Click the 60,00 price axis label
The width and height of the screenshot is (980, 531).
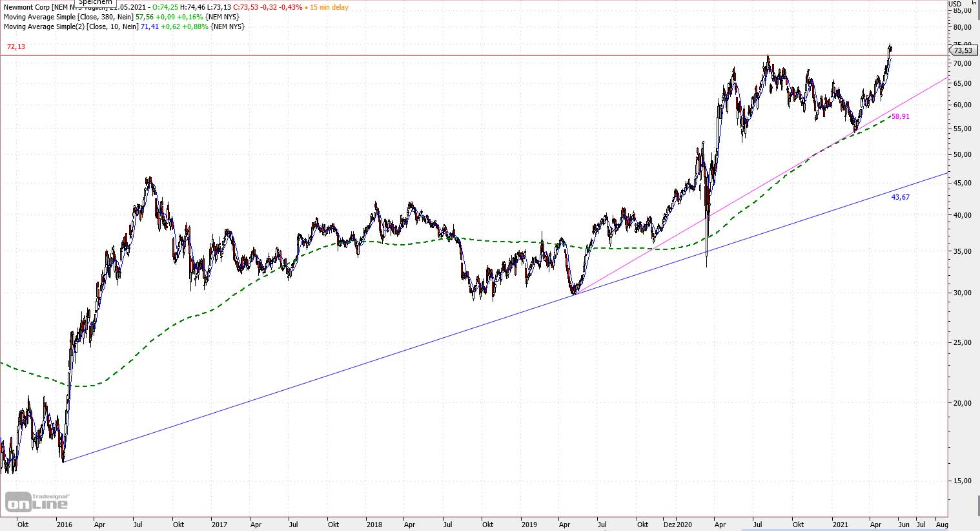click(x=963, y=105)
